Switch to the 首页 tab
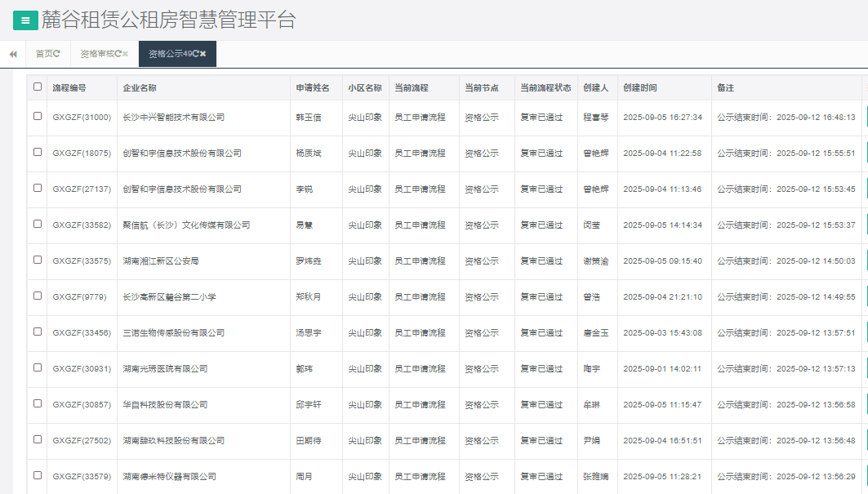 [x=44, y=54]
